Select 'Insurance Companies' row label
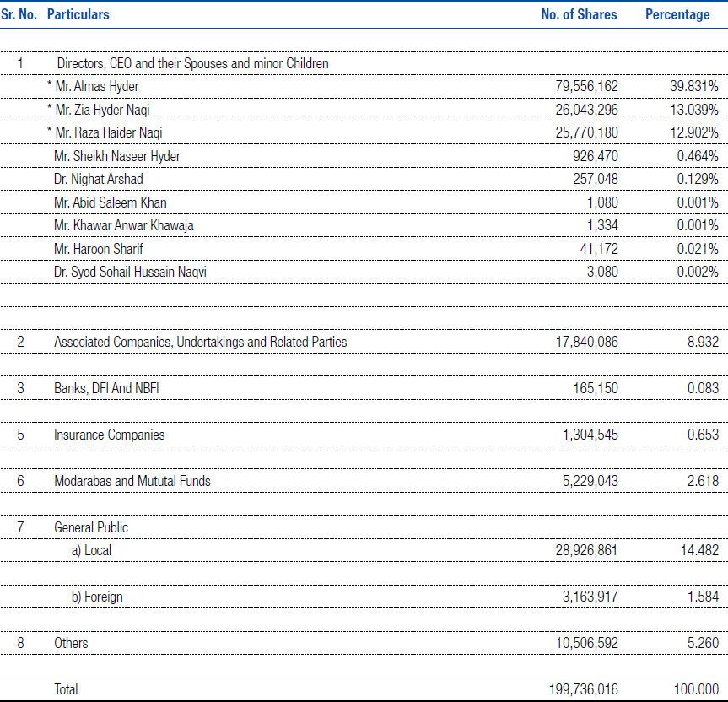Screen dimensions: 728x702 coord(110,435)
